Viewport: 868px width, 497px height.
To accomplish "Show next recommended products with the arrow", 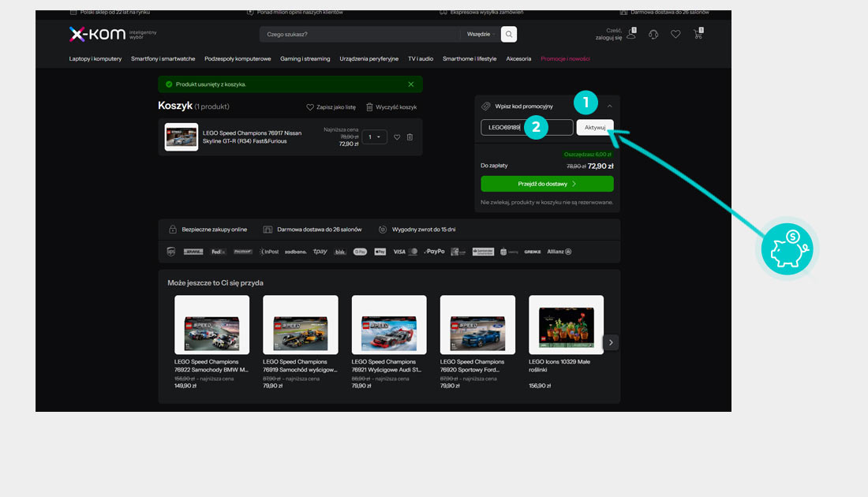I will (x=611, y=342).
